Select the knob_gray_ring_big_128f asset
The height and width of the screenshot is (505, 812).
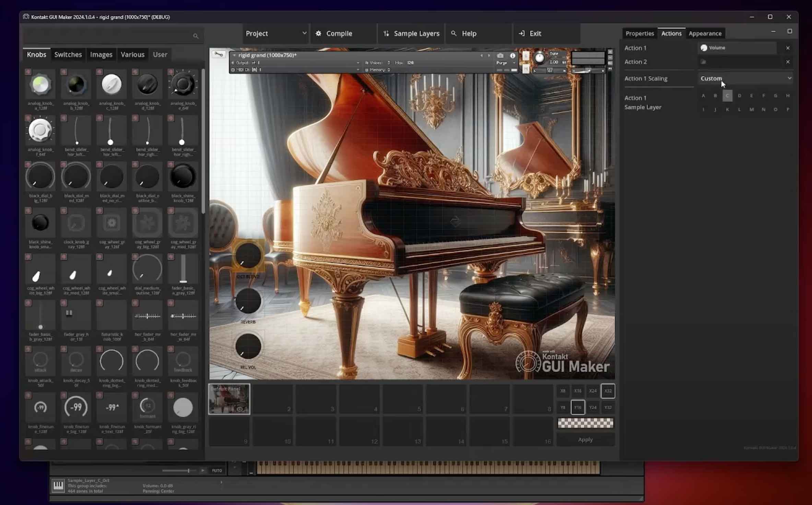[183, 408]
